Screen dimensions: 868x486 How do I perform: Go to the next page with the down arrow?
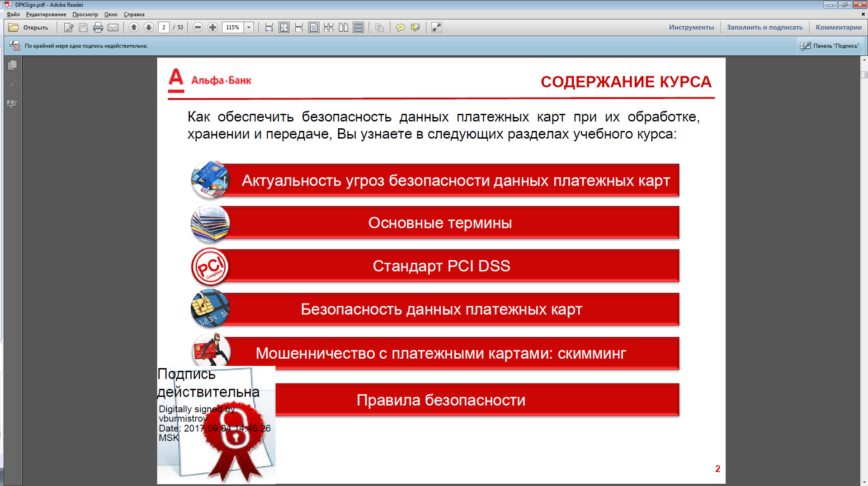pyautogui.click(x=149, y=28)
